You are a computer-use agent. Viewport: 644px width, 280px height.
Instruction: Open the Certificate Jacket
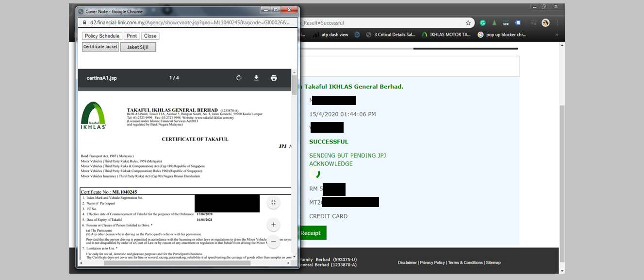coord(100,47)
